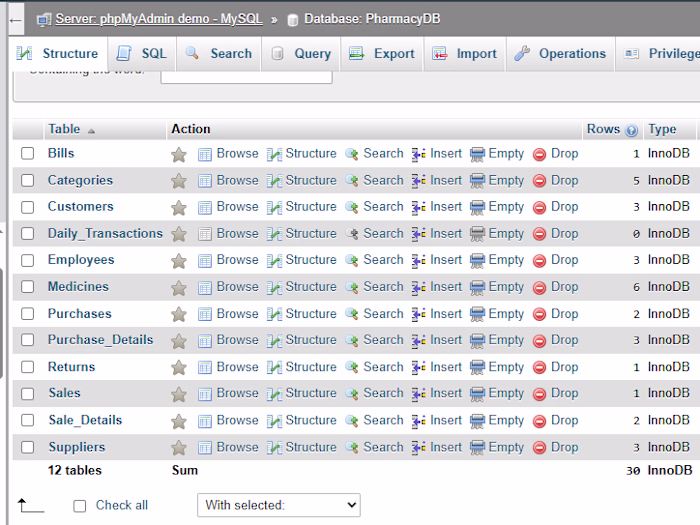Click the Rows column header
Viewport: 700px width, 525px height.
(x=603, y=129)
